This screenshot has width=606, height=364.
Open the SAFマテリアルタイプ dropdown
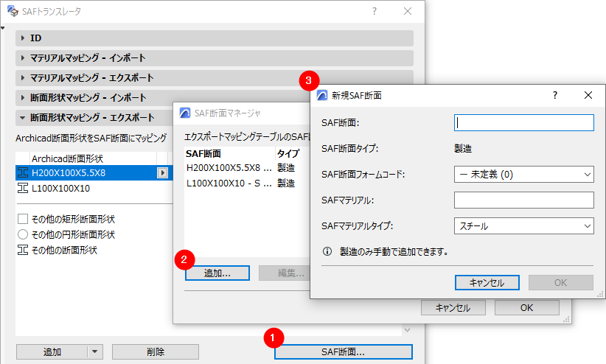click(523, 225)
